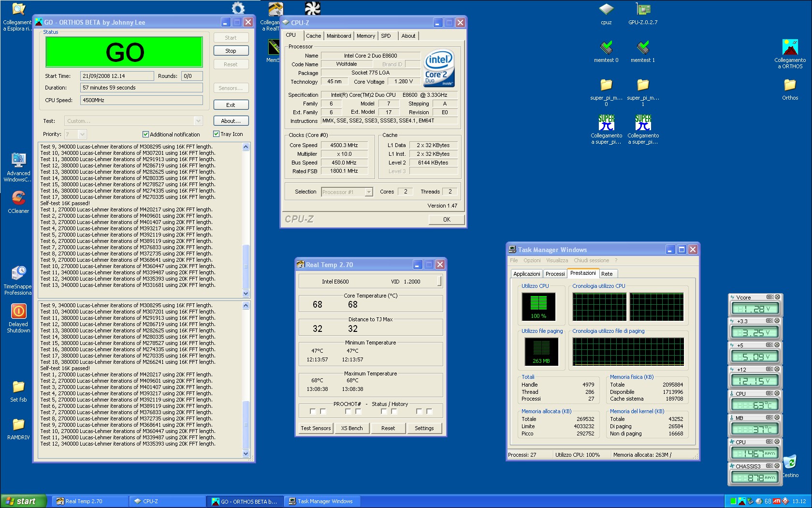
Task: Click the Reset button in Real Temp
Action: click(x=388, y=428)
